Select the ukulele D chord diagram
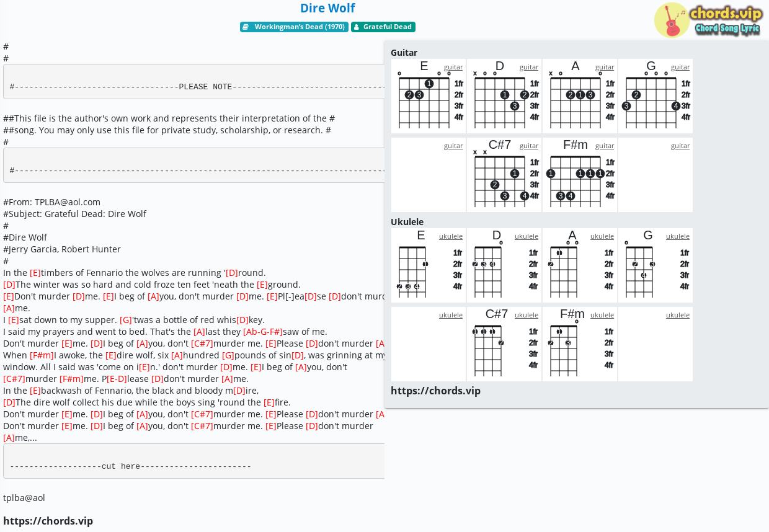The height and width of the screenshot is (532, 769). point(504,265)
